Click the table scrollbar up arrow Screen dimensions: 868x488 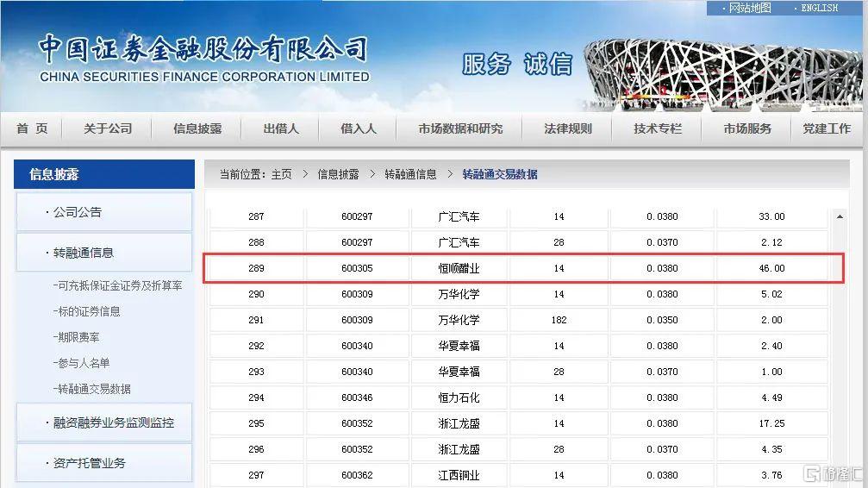point(840,216)
